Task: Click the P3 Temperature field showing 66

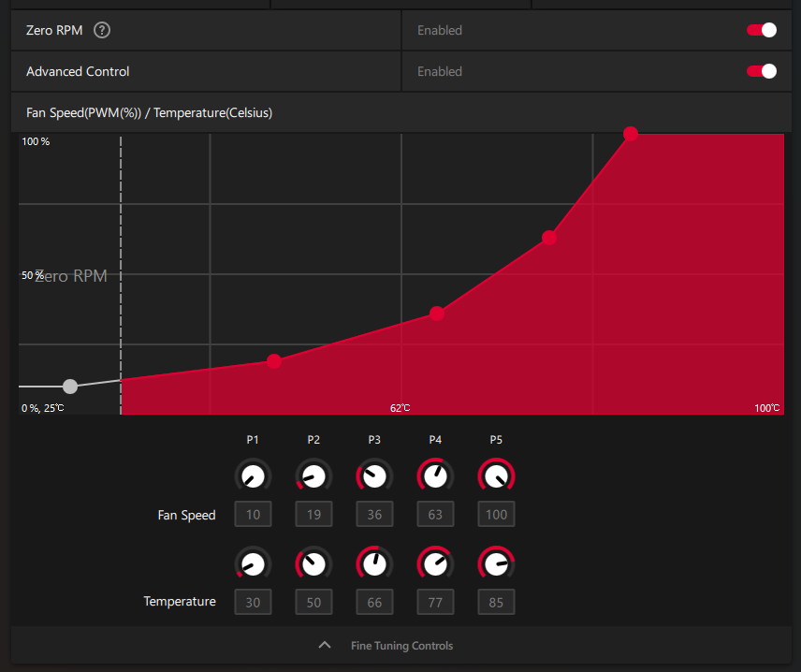Action: tap(374, 602)
